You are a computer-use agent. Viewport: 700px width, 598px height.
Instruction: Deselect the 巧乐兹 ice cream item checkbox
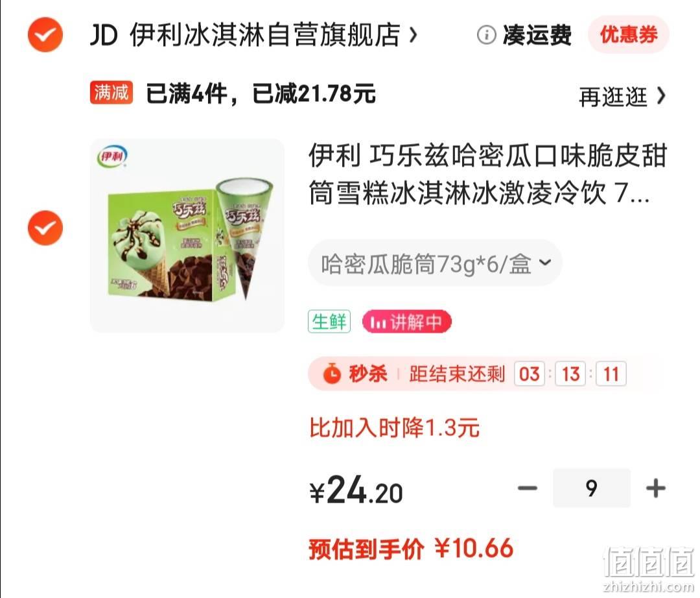45,228
